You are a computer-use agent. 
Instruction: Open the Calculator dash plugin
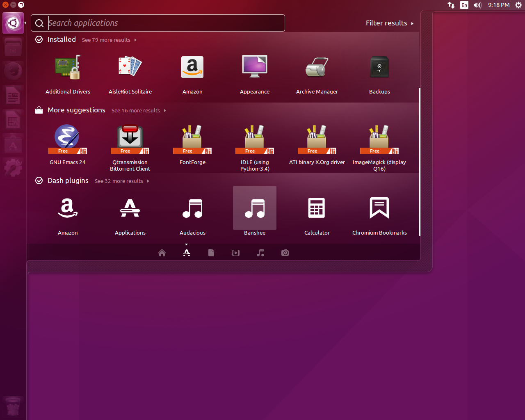(317, 216)
